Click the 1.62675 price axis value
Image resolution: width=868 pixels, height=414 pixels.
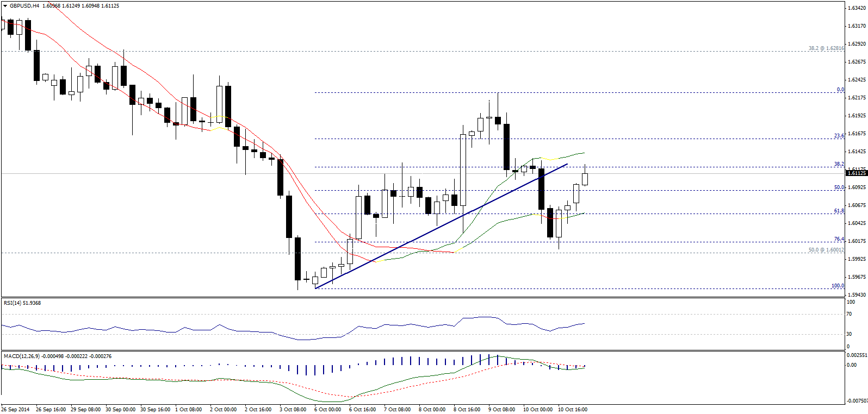click(x=857, y=61)
